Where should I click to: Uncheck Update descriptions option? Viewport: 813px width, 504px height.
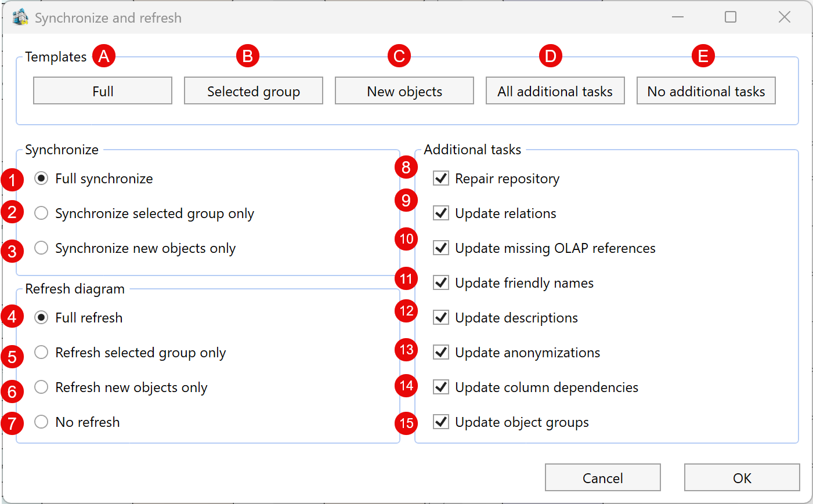[x=441, y=318]
